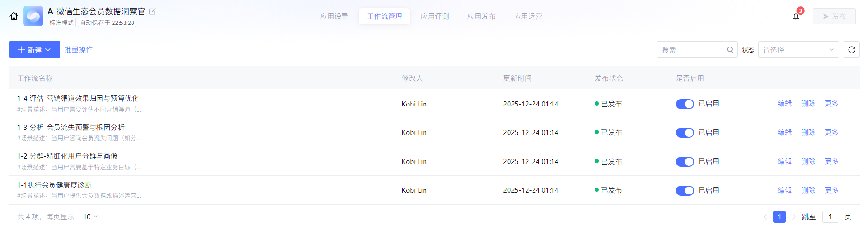Go to the previous page arrow

(765, 217)
